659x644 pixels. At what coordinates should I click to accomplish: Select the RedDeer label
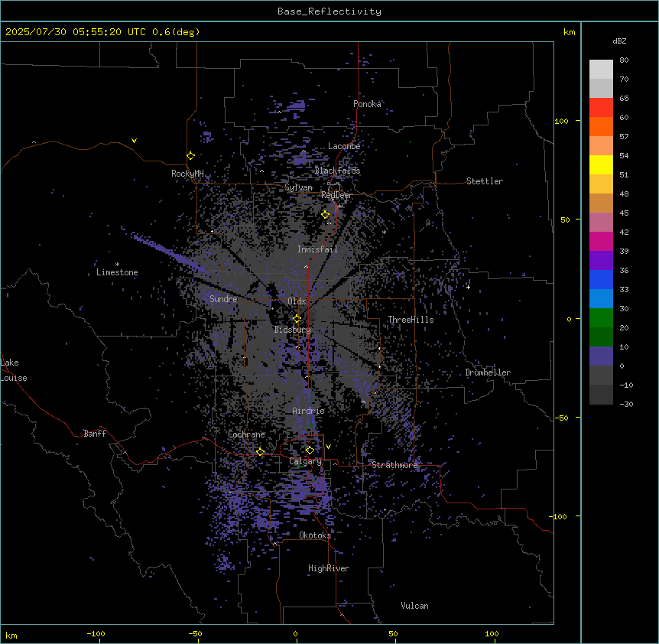point(336,195)
